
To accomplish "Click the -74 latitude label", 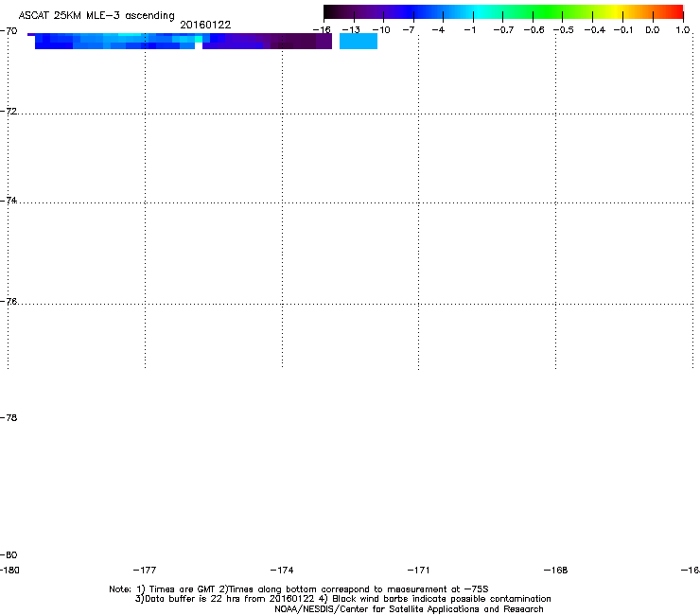I will tap(9, 200).
